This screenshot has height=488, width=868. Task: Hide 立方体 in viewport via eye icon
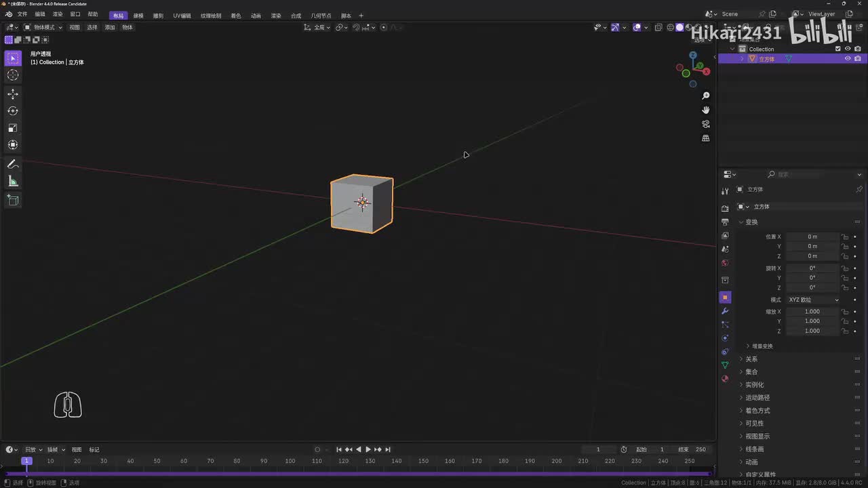click(x=848, y=58)
